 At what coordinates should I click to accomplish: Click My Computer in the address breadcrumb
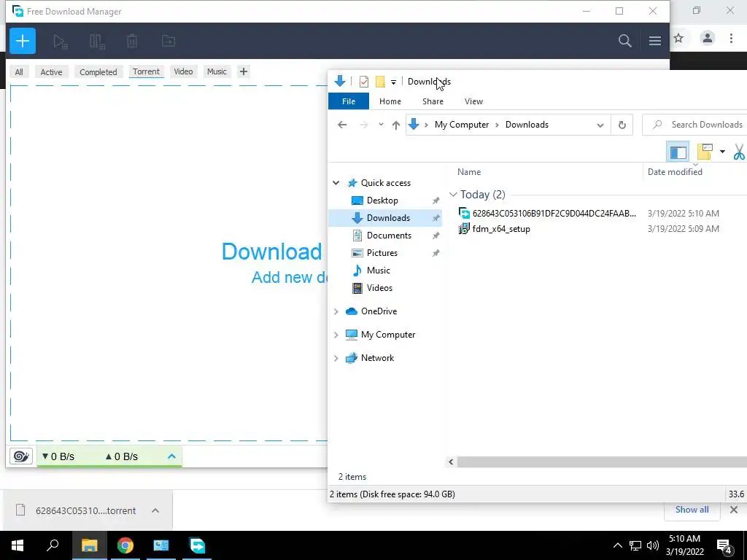tap(462, 125)
